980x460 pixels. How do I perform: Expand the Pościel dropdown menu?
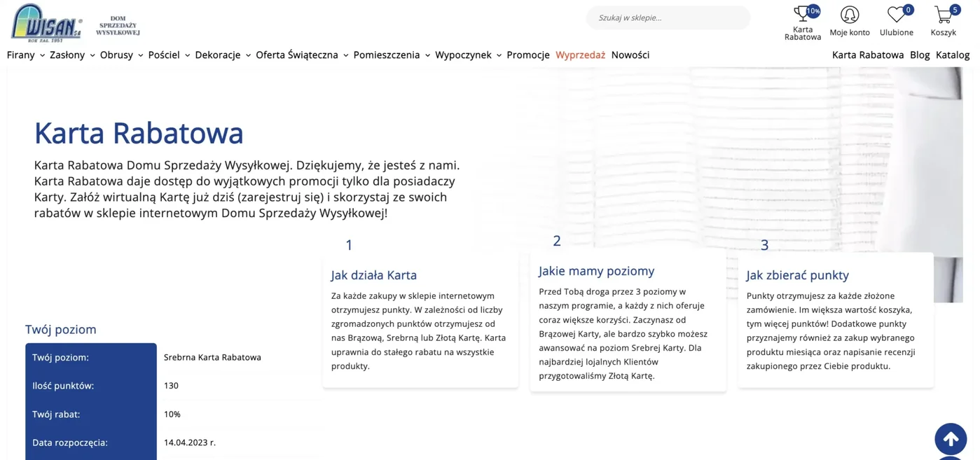pos(169,55)
